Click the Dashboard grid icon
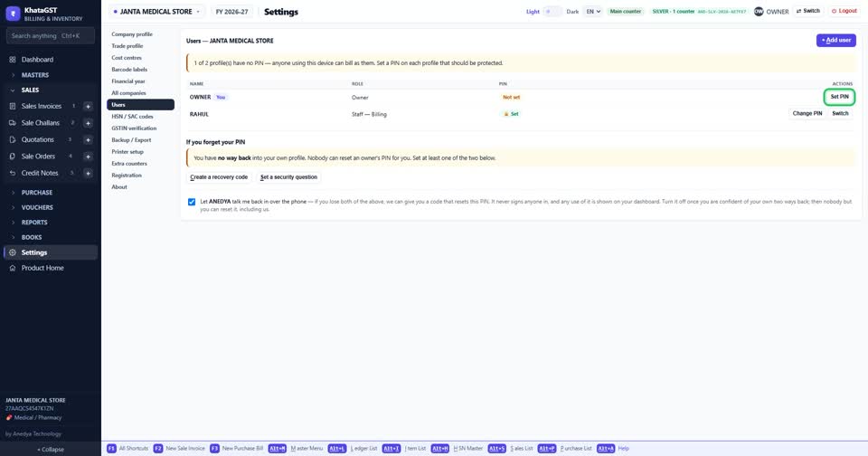Screen dimensions: 868x456 13,60
